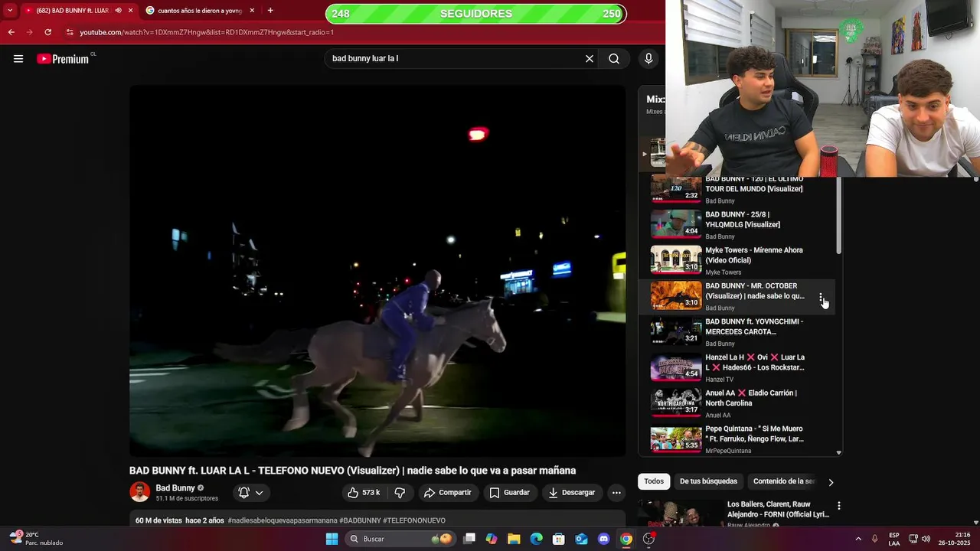
Task: Play Anuel AA North Carolina video
Action: click(738, 403)
